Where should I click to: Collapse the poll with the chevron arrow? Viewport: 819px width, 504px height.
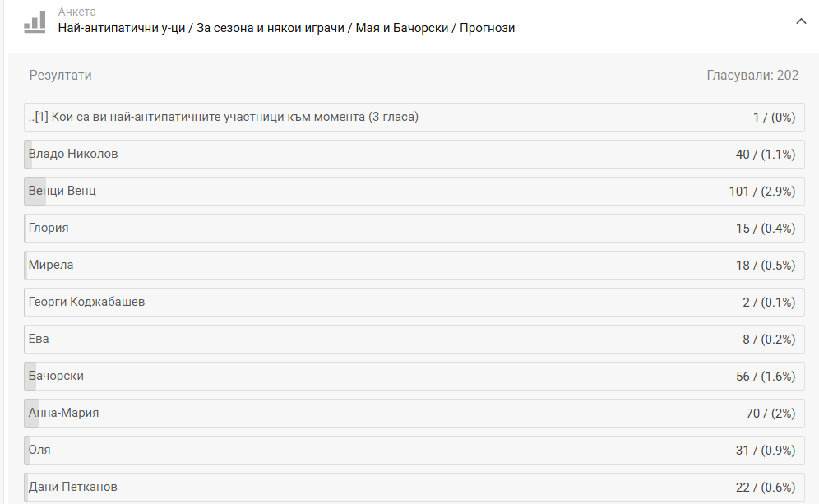pos(801,21)
